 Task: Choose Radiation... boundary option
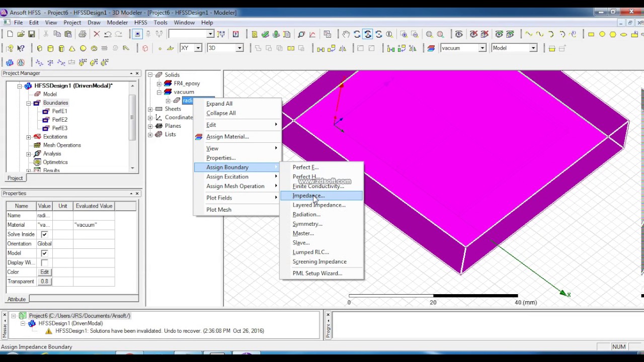[321, 215]
